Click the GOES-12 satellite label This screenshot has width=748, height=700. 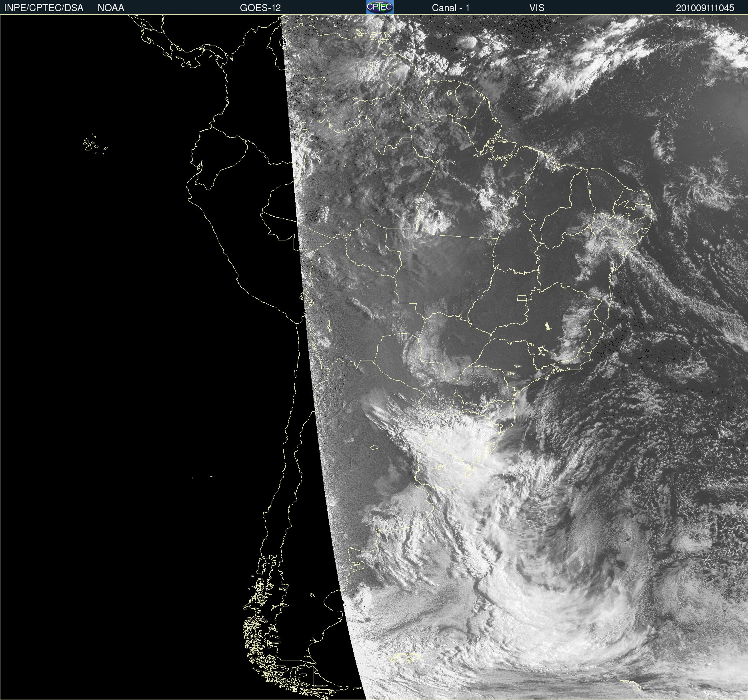coord(260,8)
